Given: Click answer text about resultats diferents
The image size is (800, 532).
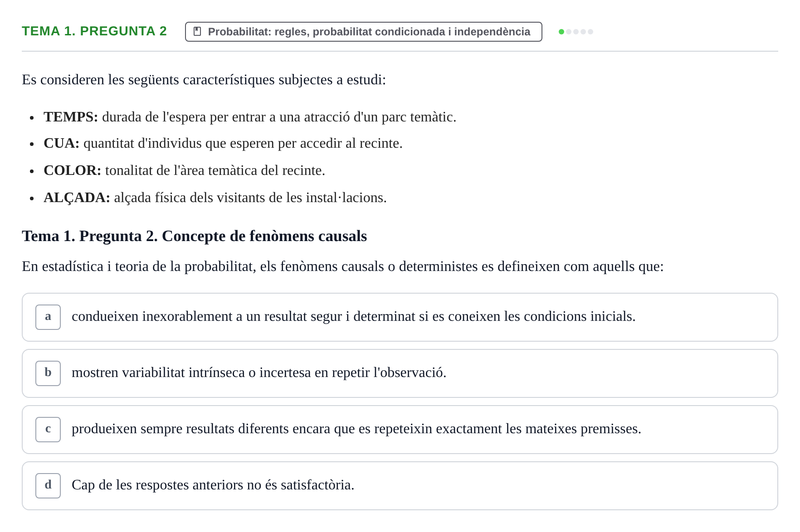Looking at the screenshot, I should [356, 429].
